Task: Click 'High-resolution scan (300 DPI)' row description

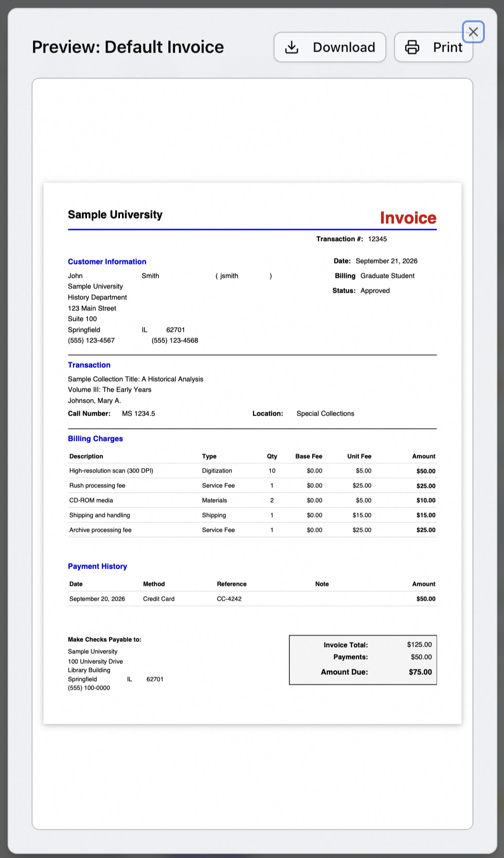Action: pos(111,471)
